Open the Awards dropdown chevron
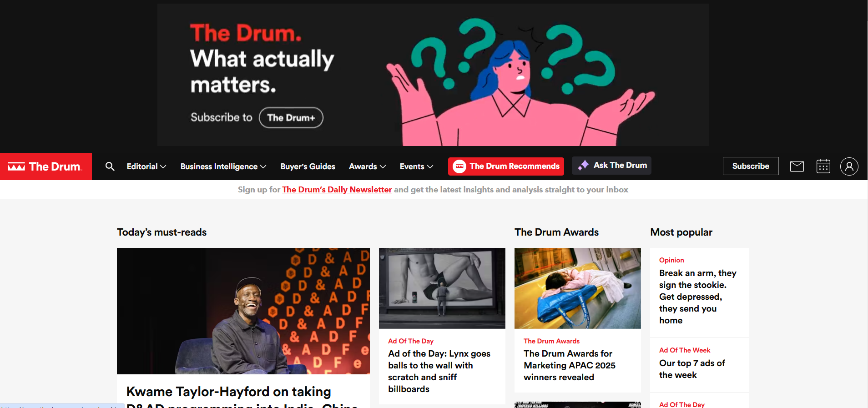 pos(383,166)
